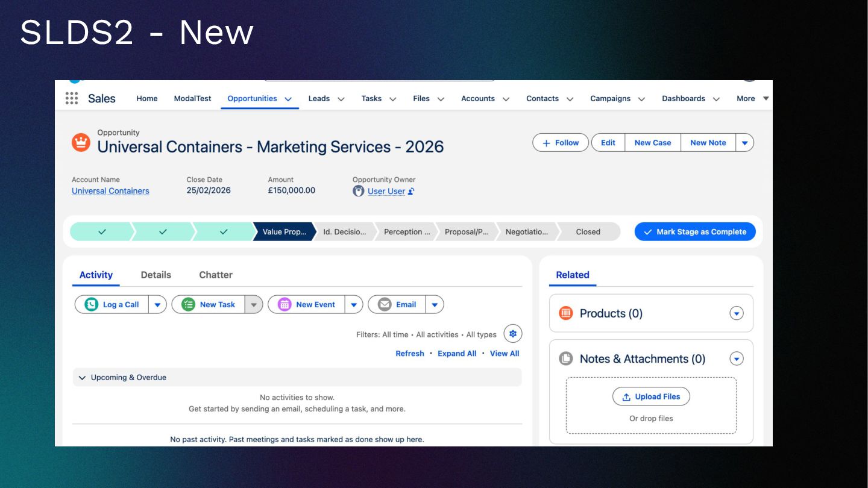Open the Opportunities tab dropdown chevron

pyautogui.click(x=288, y=99)
